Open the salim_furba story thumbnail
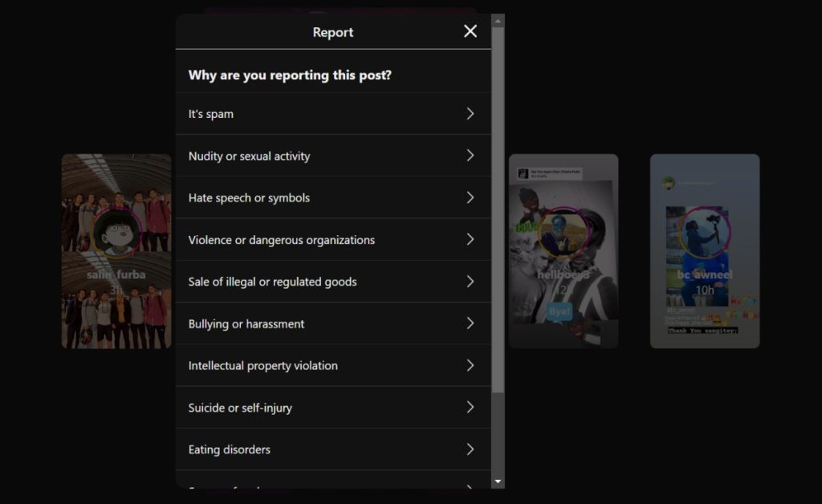 [x=116, y=251]
